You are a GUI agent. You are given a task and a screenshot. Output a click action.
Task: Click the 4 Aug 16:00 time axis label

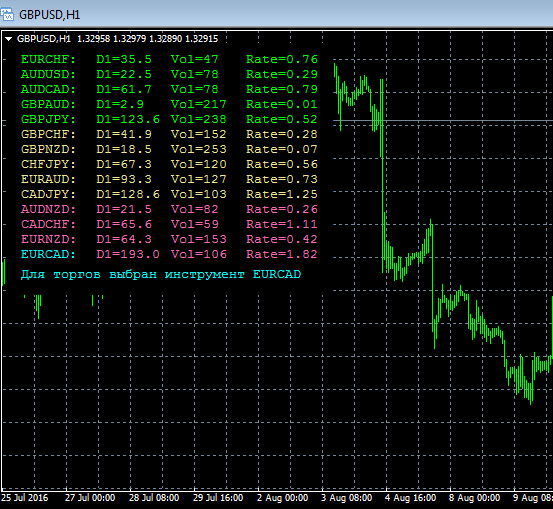click(x=411, y=498)
